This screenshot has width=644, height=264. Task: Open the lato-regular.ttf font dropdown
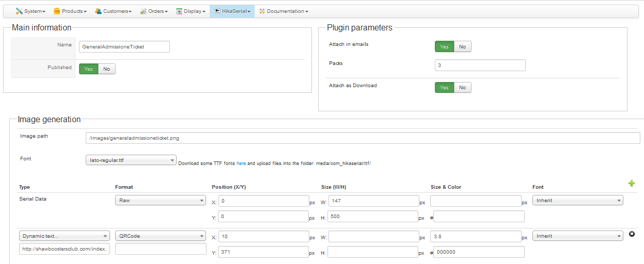click(131, 160)
